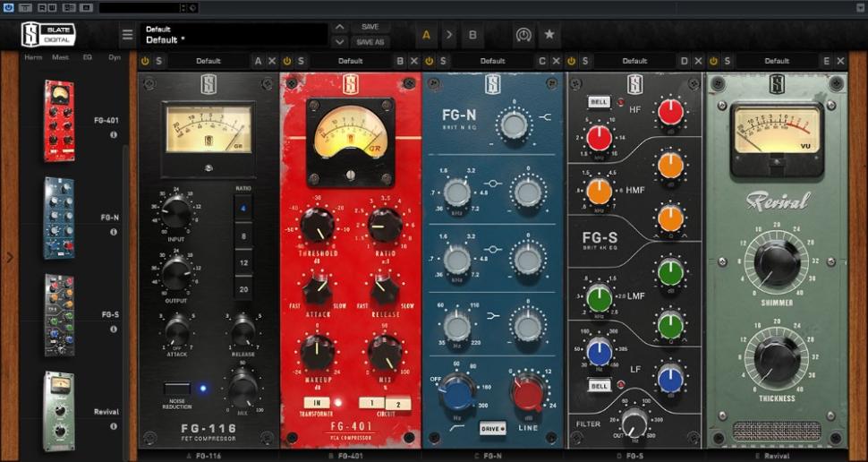Open the hamburger preset menu
The image size is (868, 462).
coord(128,35)
